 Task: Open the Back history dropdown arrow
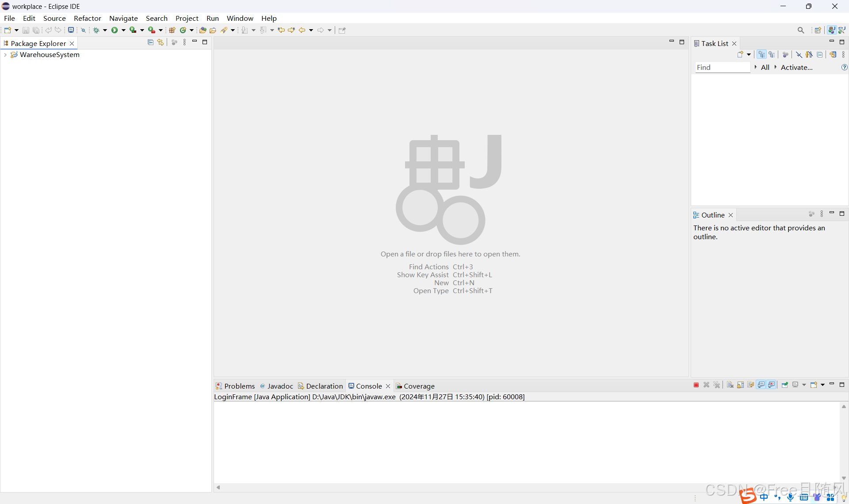(x=311, y=30)
